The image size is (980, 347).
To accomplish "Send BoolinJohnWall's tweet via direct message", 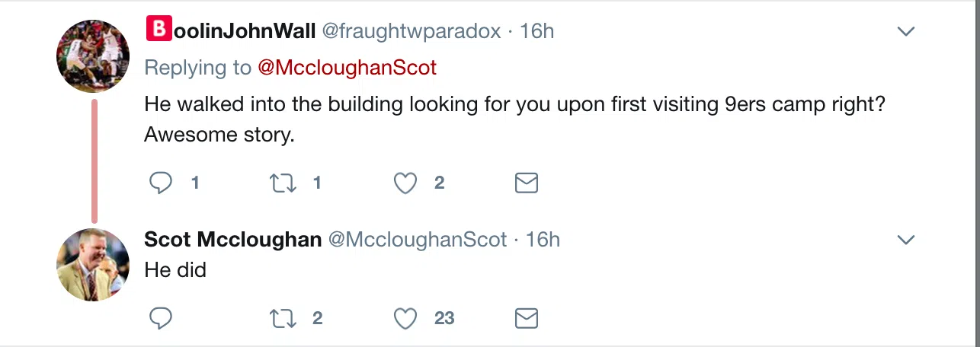I will click(x=527, y=183).
